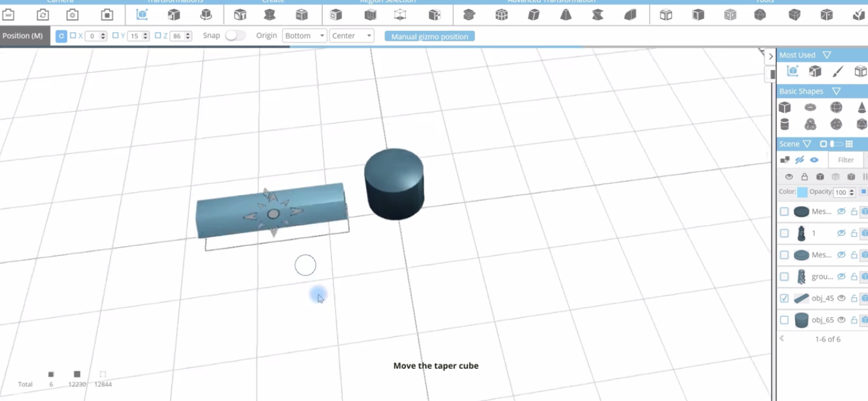
Task: Hide obj_65 using its eye icon
Action: [x=841, y=320]
